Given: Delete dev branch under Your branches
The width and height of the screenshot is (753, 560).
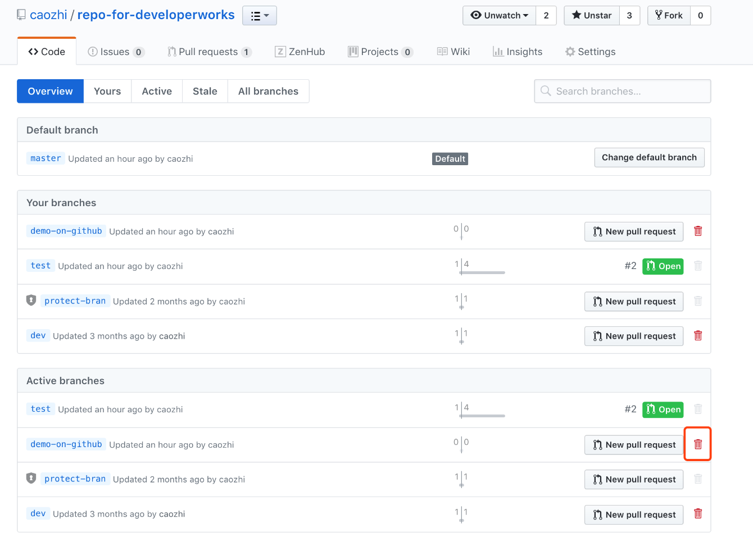Looking at the screenshot, I should click(698, 336).
